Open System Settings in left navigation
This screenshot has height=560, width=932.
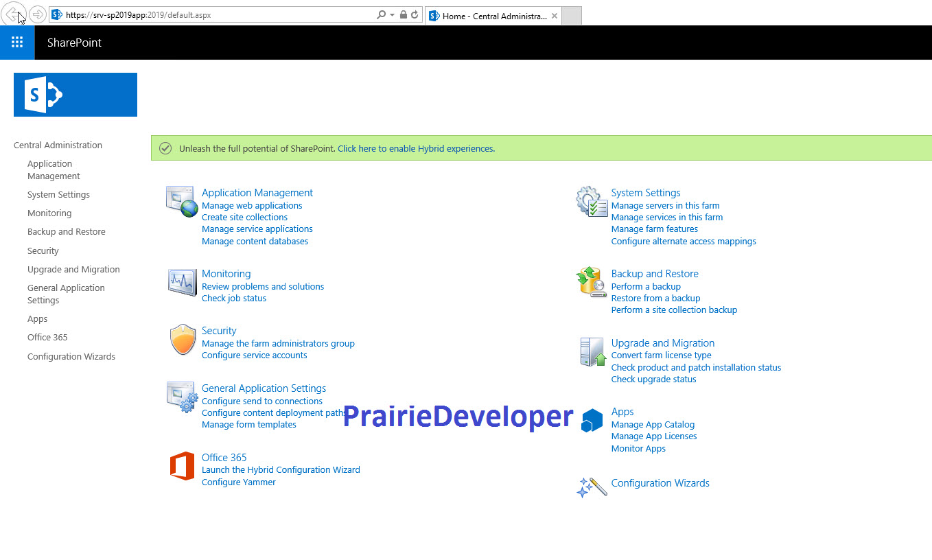[x=58, y=195]
